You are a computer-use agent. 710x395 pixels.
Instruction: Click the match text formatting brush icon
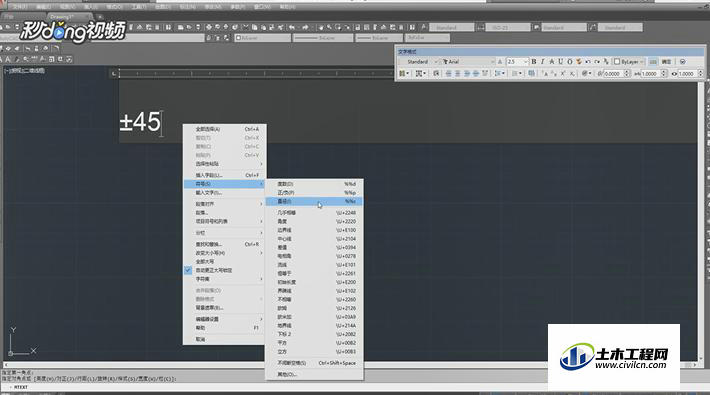[x=579, y=62]
